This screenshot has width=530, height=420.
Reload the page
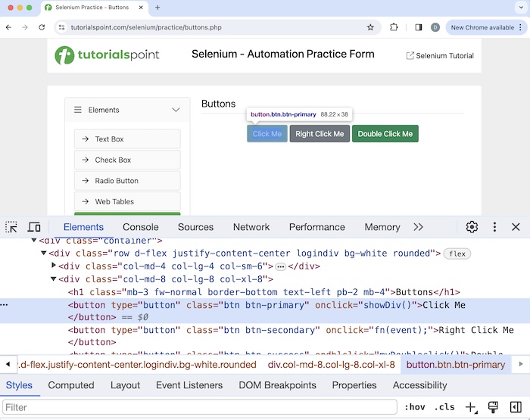42,27
